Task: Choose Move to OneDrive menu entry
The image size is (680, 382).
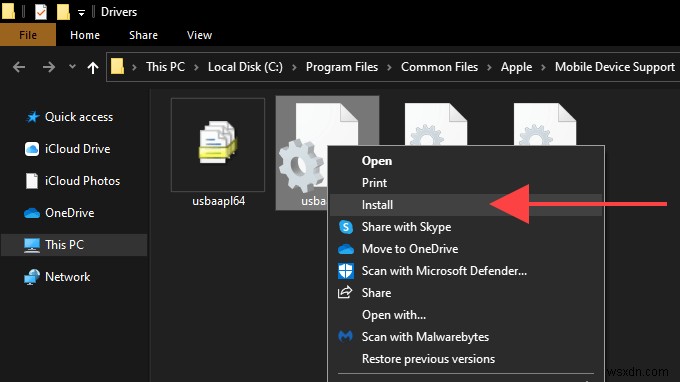Action: [x=466, y=249]
